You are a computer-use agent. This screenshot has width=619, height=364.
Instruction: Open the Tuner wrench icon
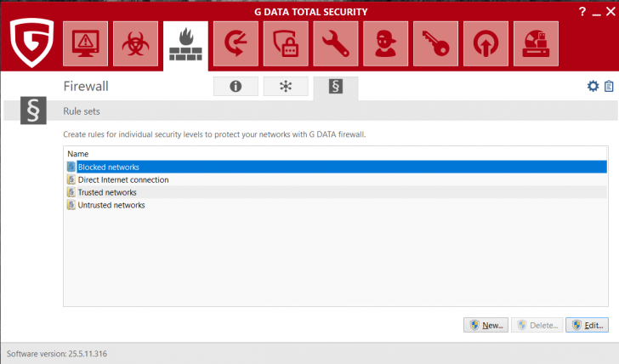336,44
